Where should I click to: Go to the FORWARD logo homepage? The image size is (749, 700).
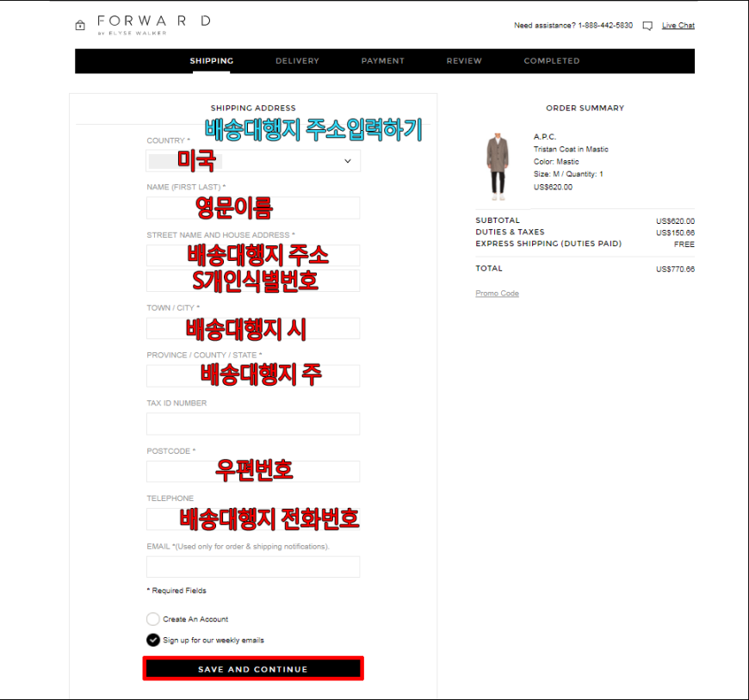[x=153, y=25]
